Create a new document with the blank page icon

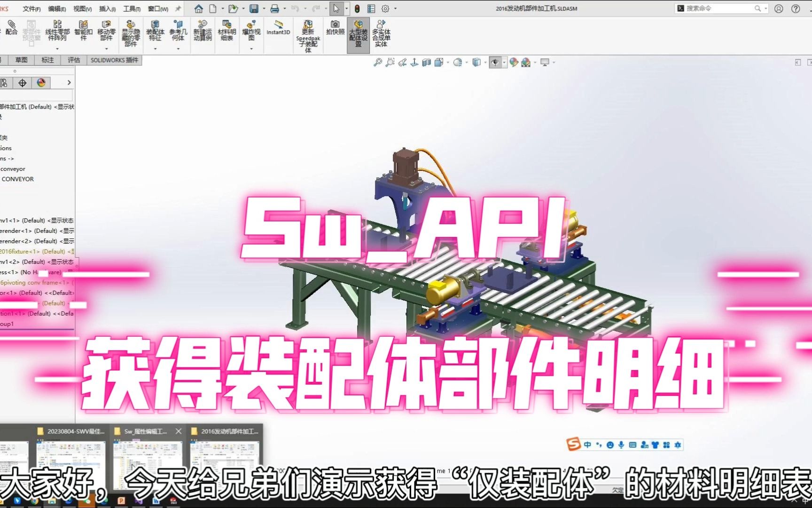[x=213, y=8]
